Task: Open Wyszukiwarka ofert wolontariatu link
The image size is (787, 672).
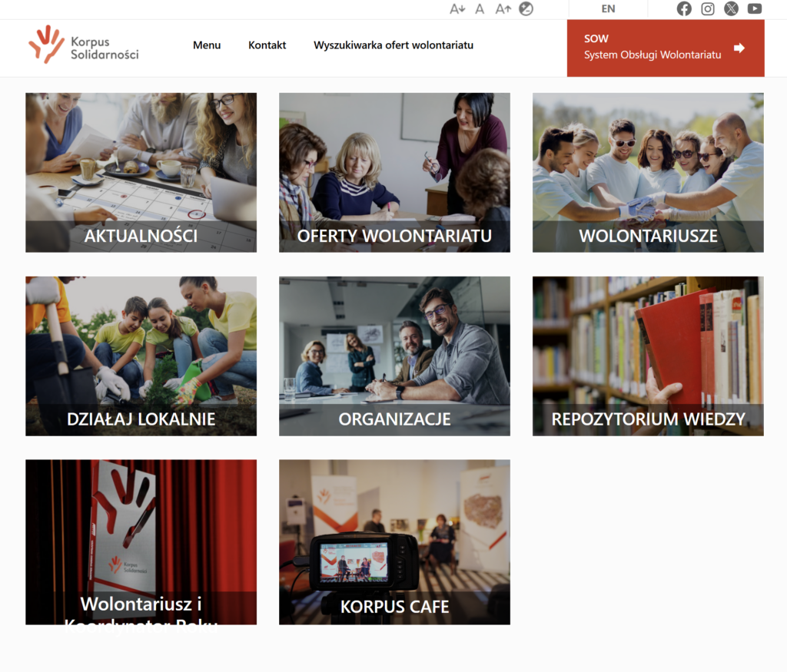Action: 393,45
